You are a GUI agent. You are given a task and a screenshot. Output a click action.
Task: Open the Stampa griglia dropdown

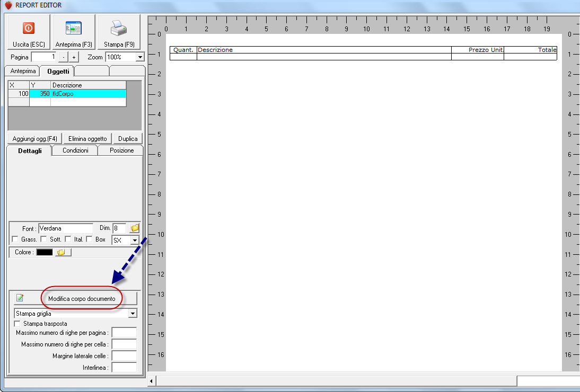tap(133, 314)
